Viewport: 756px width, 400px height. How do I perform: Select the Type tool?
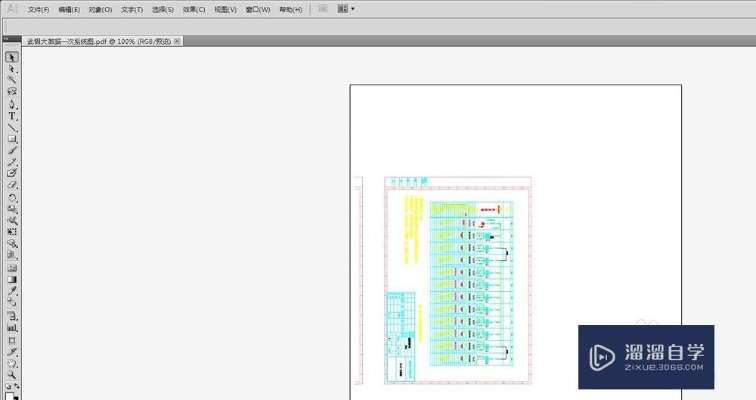coord(12,116)
